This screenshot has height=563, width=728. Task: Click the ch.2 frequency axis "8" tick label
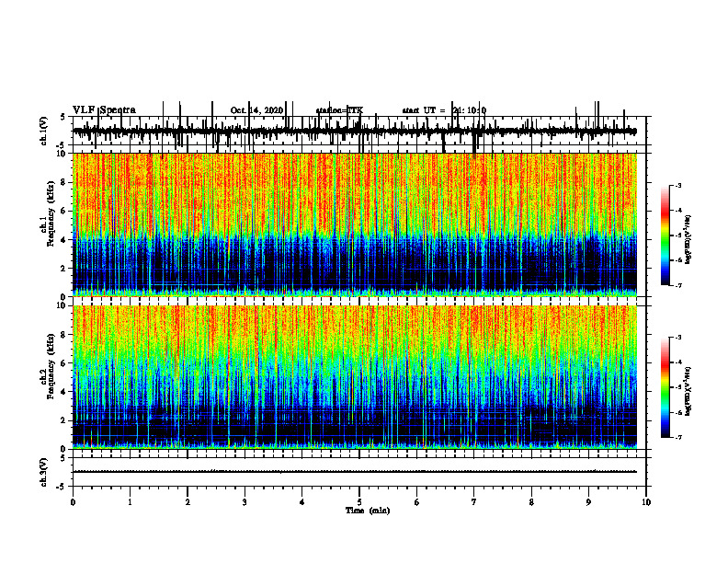coord(63,335)
